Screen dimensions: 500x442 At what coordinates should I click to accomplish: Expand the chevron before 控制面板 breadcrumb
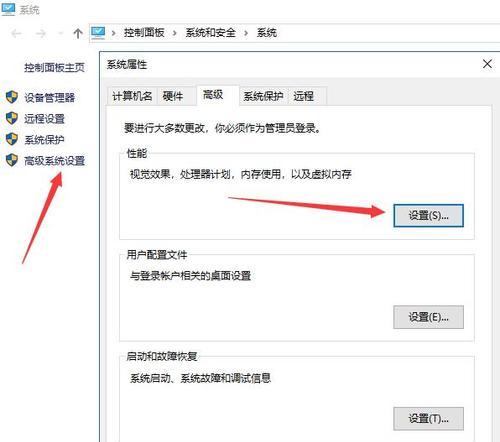(x=113, y=33)
